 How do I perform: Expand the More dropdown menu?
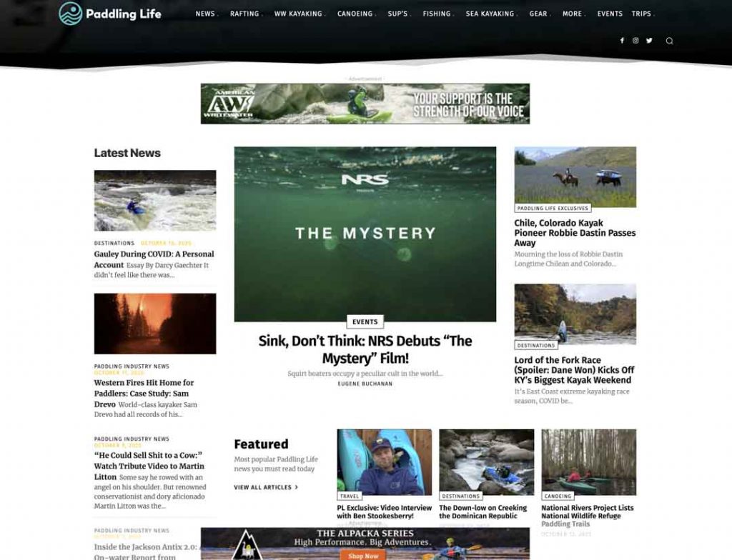point(574,14)
